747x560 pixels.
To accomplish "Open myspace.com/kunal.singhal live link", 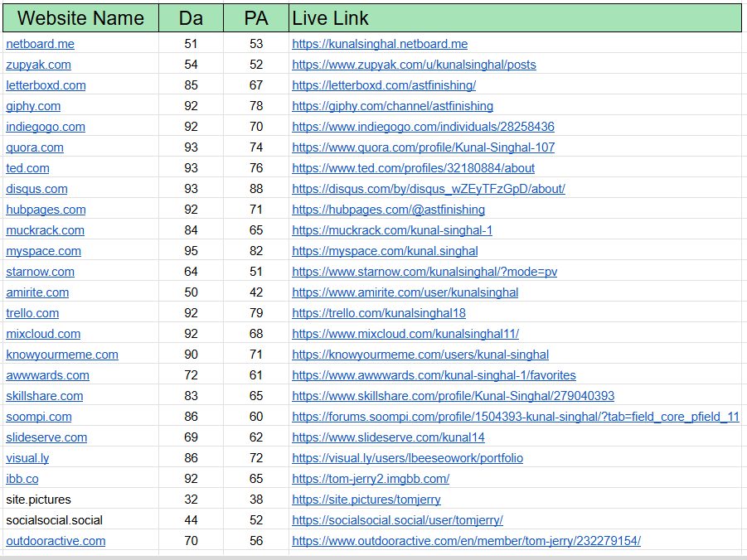I will pos(385,251).
